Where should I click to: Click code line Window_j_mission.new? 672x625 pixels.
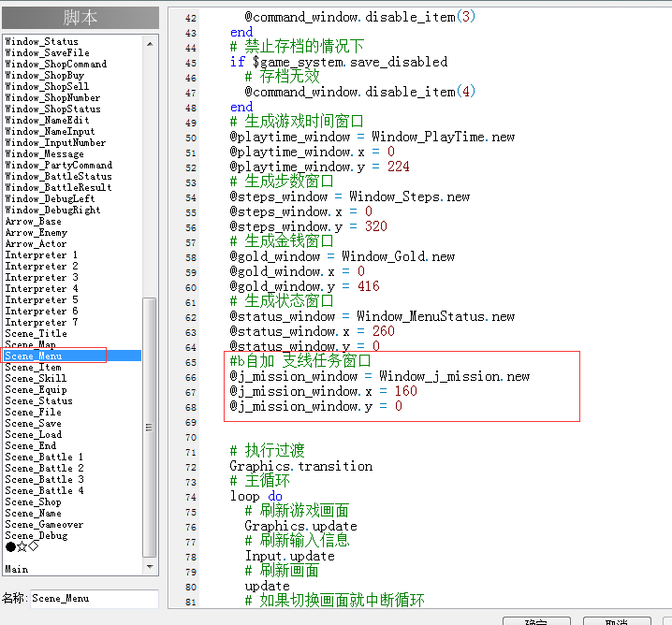(380, 376)
